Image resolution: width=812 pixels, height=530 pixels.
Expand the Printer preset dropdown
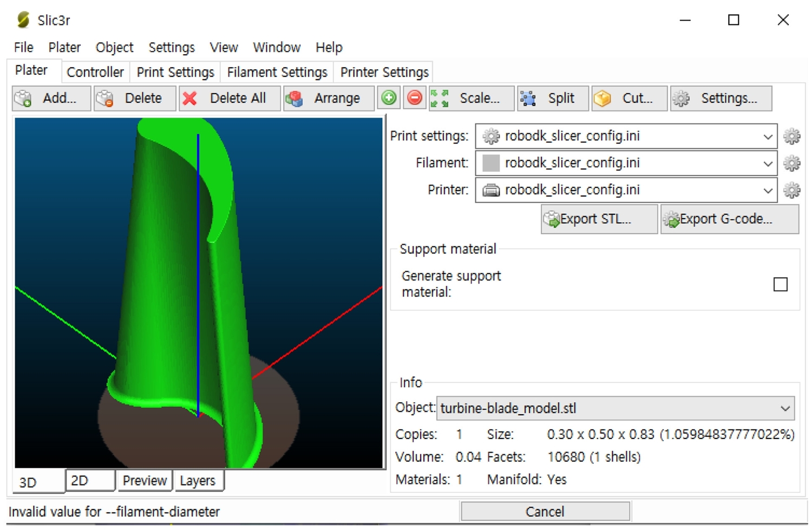coord(767,190)
